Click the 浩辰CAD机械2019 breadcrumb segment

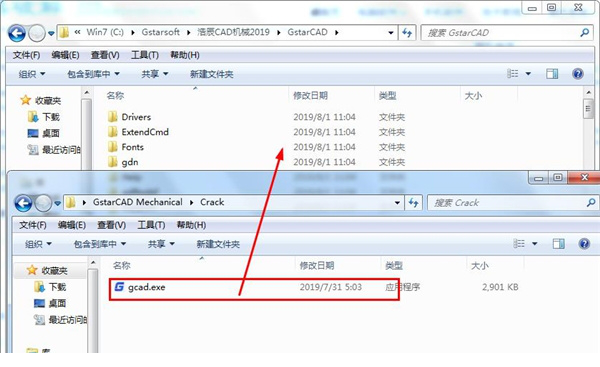click(233, 32)
